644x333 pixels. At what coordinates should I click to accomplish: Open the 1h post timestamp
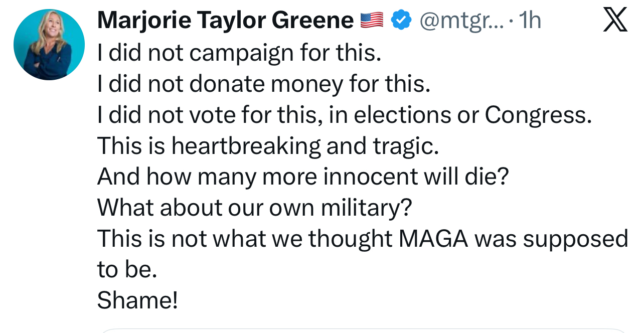click(530, 21)
